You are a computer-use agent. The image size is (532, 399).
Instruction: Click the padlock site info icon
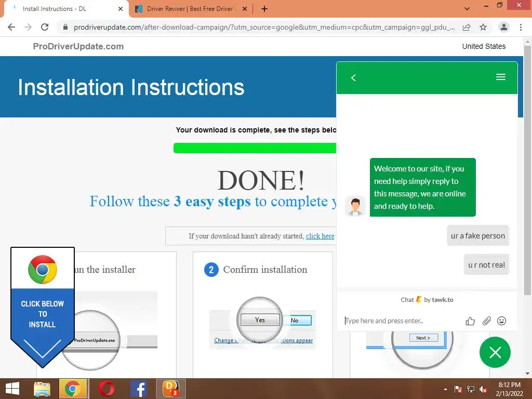pos(65,27)
